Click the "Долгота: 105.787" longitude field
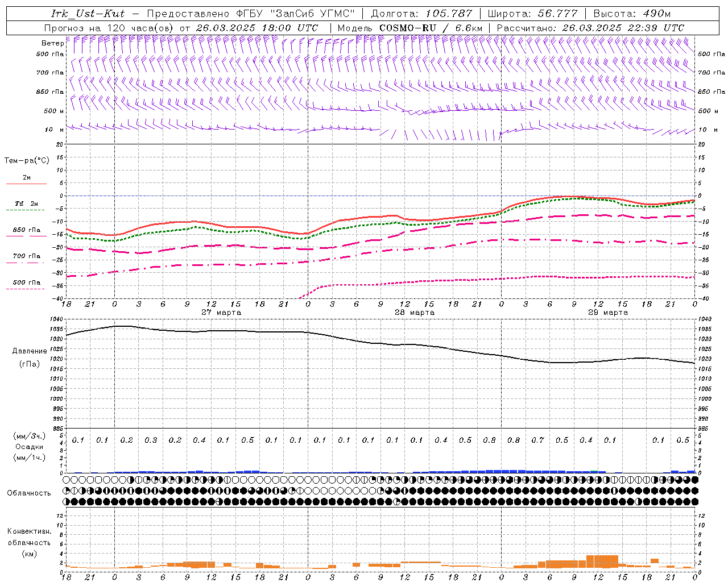This screenshot has height=582, width=728. [421, 14]
